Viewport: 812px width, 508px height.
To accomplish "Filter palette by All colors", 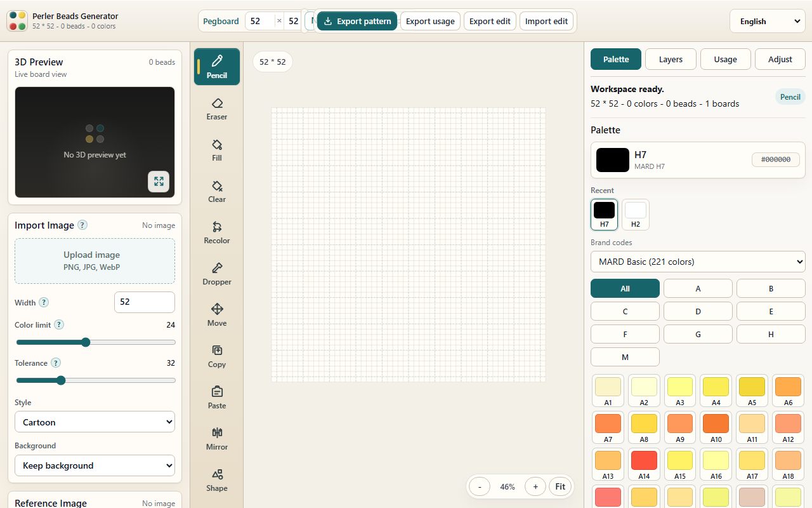I will coord(625,288).
